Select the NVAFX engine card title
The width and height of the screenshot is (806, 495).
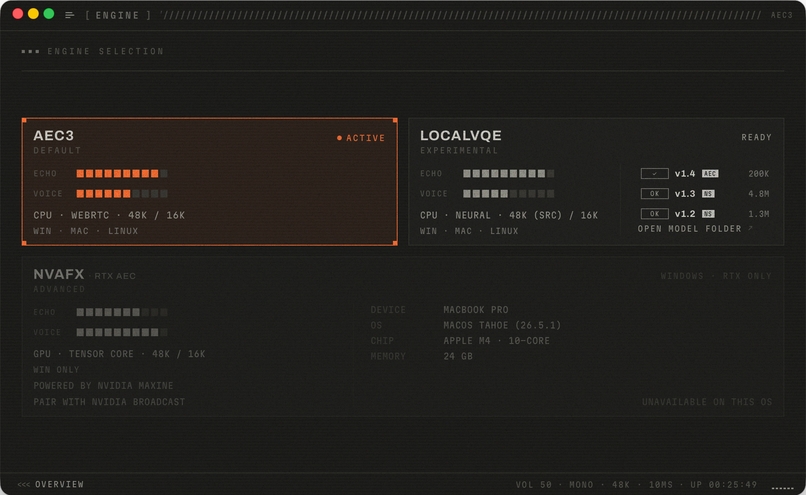click(59, 274)
